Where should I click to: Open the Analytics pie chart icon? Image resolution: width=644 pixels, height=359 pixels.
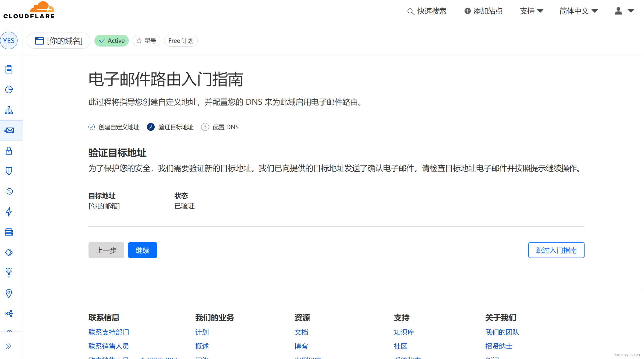pyautogui.click(x=9, y=90)
